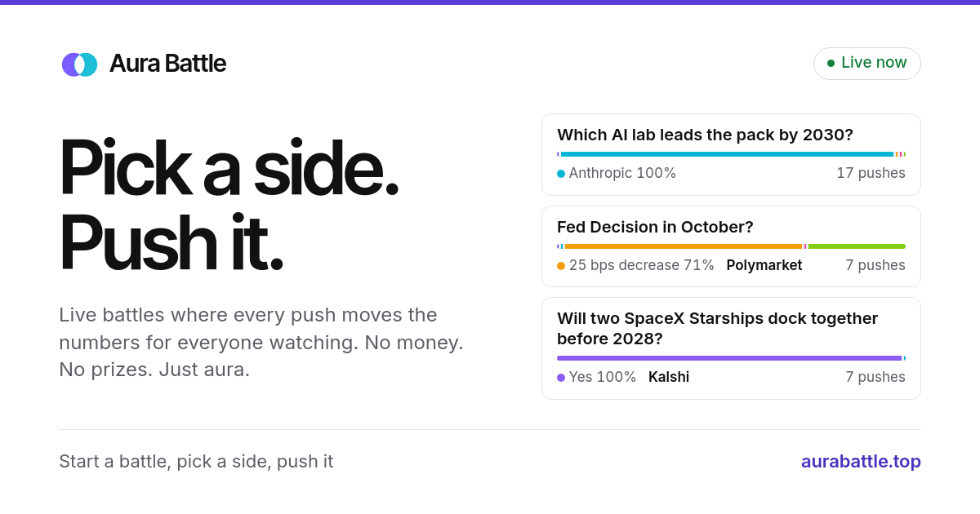Open the SpaceX Starships dock battle
This screenshot has width=980, height=514.
point(731,348)
